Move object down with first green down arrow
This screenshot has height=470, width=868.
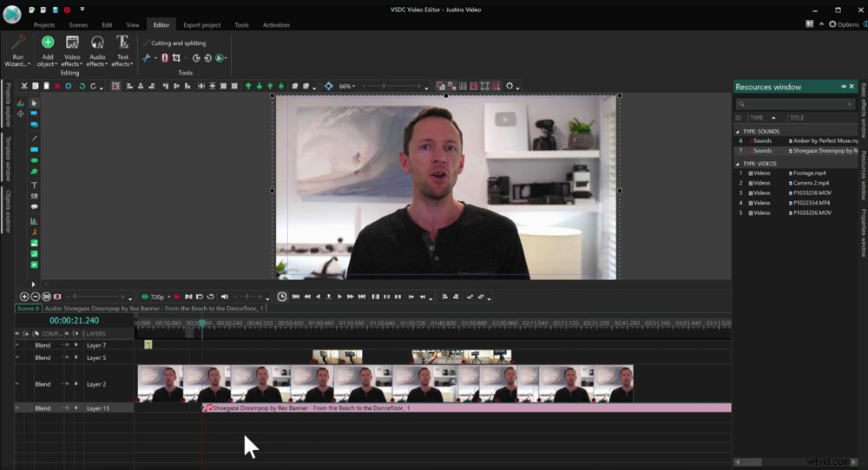[259, 86]
